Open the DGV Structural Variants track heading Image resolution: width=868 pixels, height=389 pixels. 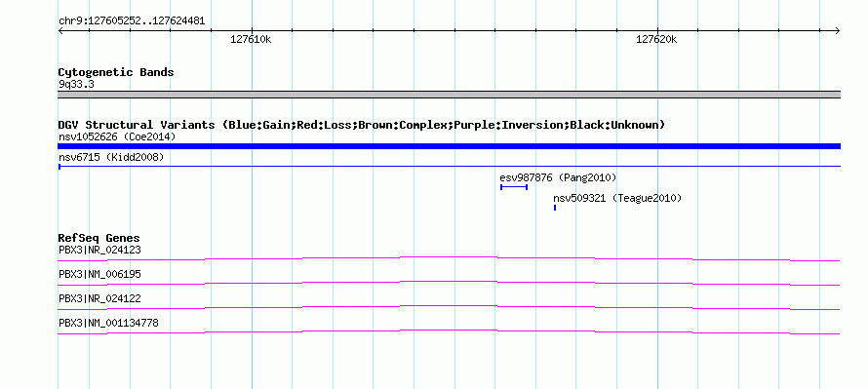click(362, 125)
